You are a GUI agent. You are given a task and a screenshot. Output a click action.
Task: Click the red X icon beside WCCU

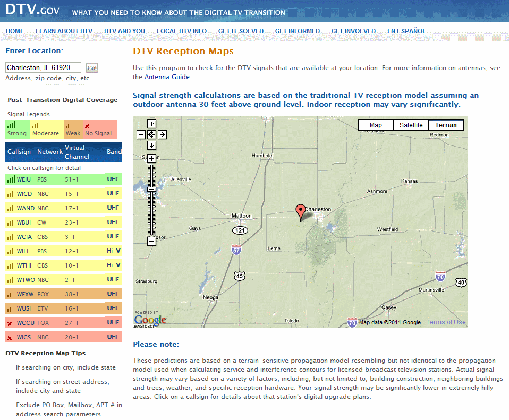(x=10, y=324)
